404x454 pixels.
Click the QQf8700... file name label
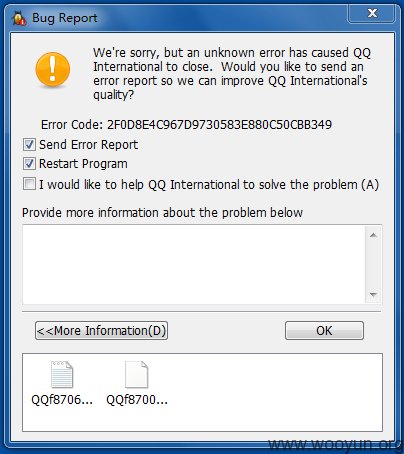pyautogui.click(x=137, y=399)
